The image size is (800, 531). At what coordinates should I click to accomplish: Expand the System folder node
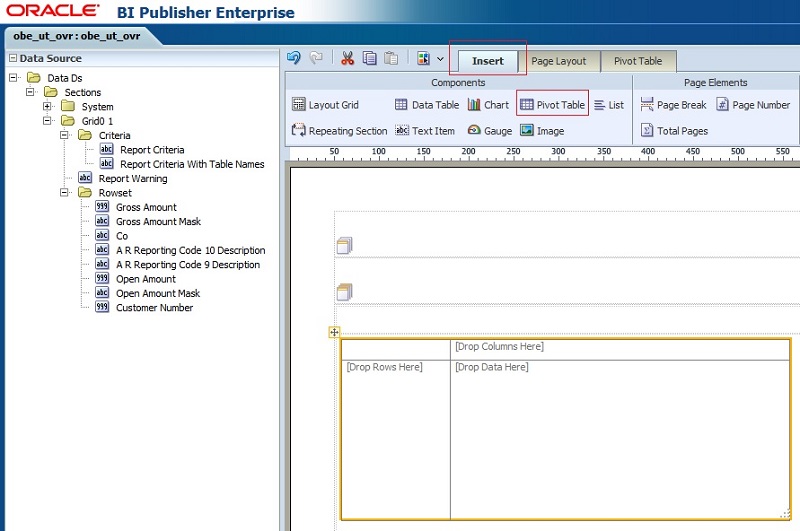[47, 106]
